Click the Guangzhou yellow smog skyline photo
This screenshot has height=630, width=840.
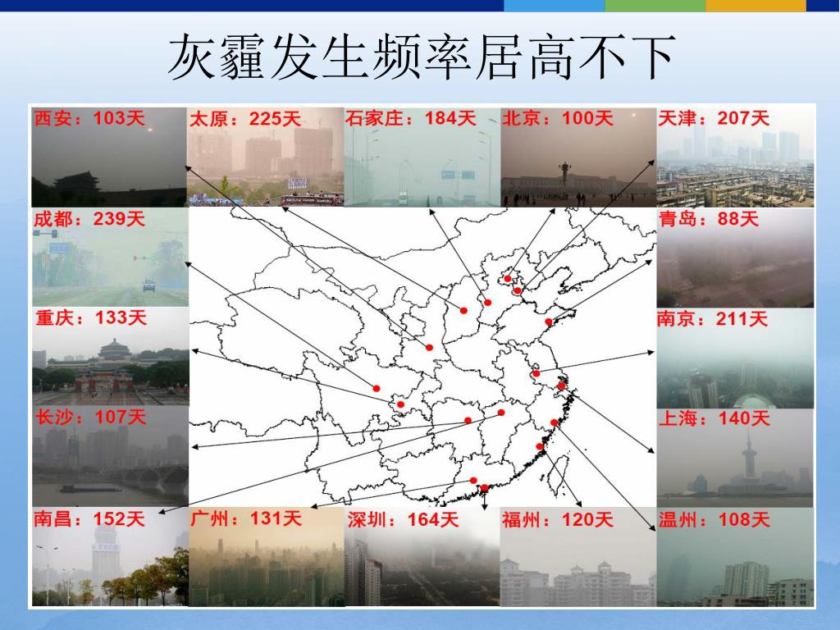pos(267,557)
